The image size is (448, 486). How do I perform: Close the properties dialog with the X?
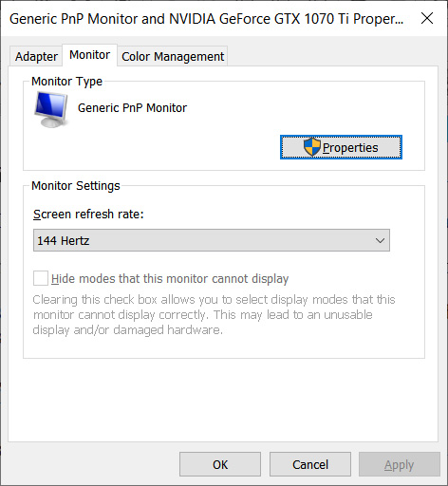coord(427,18)
